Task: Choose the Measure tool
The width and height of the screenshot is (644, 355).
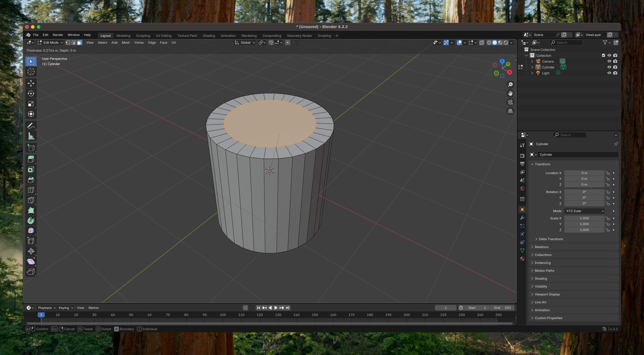Action: 31,136
